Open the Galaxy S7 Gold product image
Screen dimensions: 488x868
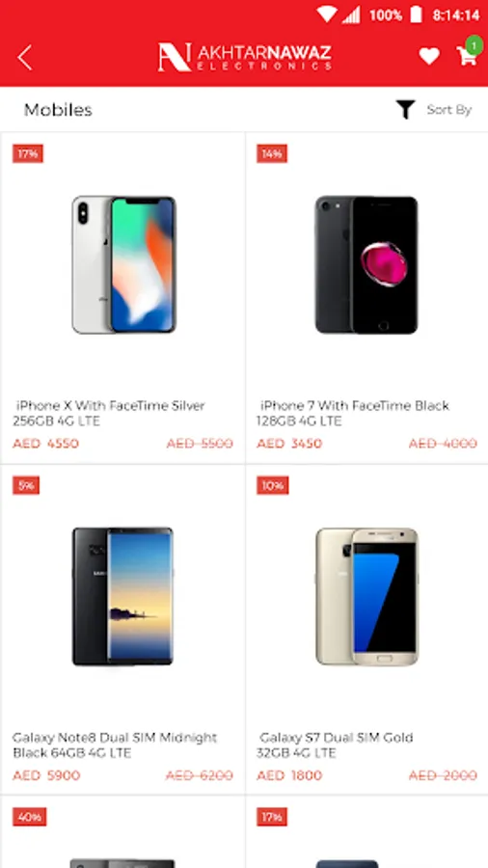[366, 596]
